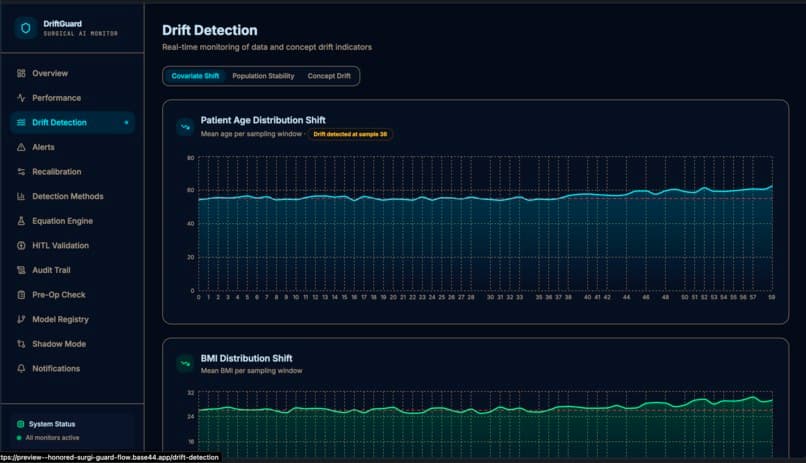This screenshot has width=806, height=463.
Task: Switch to the Concept Drift tab
Action: tap(329, 76)
